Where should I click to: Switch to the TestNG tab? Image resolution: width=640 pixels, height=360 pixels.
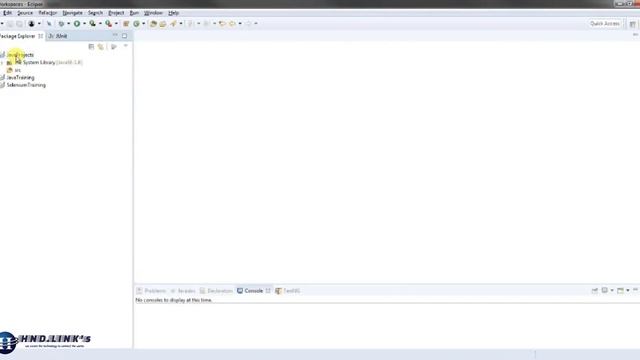tap(288, 291)
